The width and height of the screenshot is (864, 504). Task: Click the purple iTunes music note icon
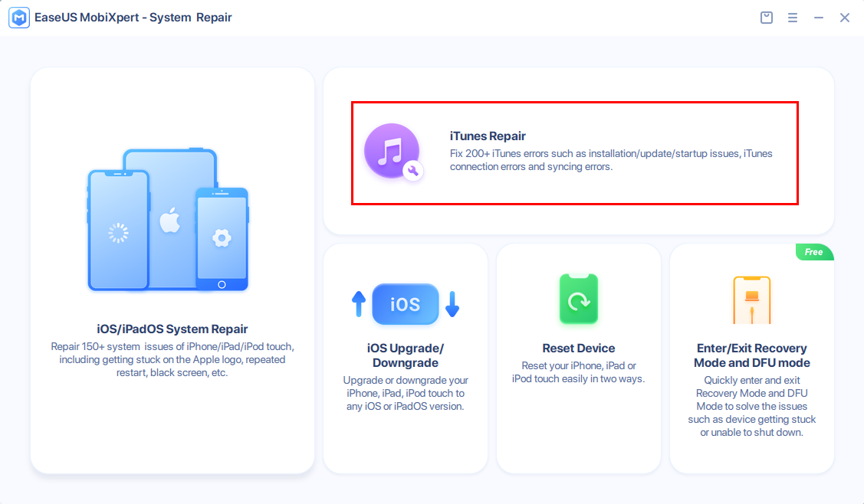[x=393, y=152]
